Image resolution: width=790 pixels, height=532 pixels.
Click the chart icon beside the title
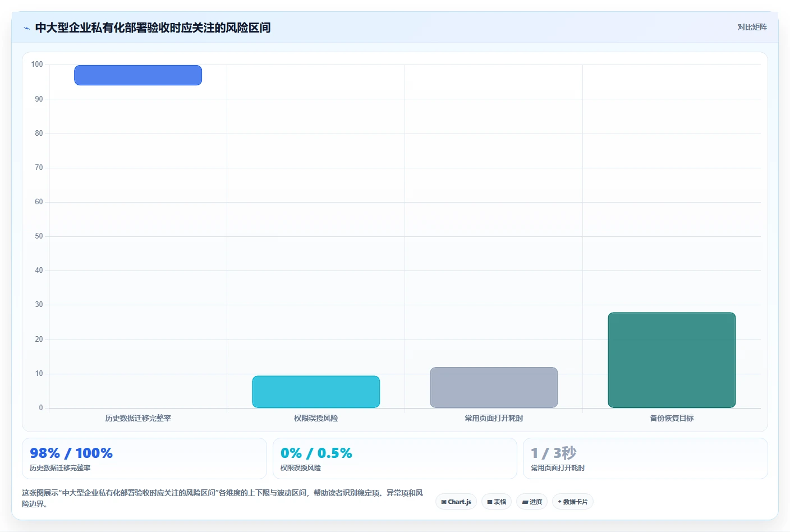click(26, 28)
